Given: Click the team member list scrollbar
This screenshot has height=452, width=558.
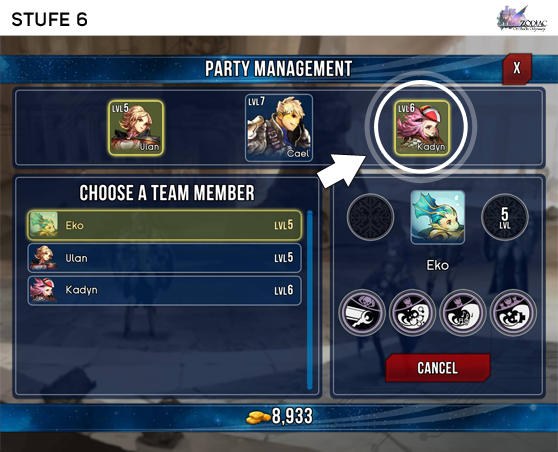Looking at the screenshot, I should [x=310, y=300].
